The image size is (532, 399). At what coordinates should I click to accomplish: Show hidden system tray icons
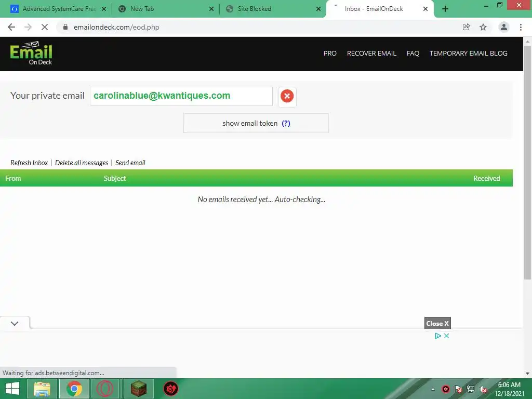(433, 389)
